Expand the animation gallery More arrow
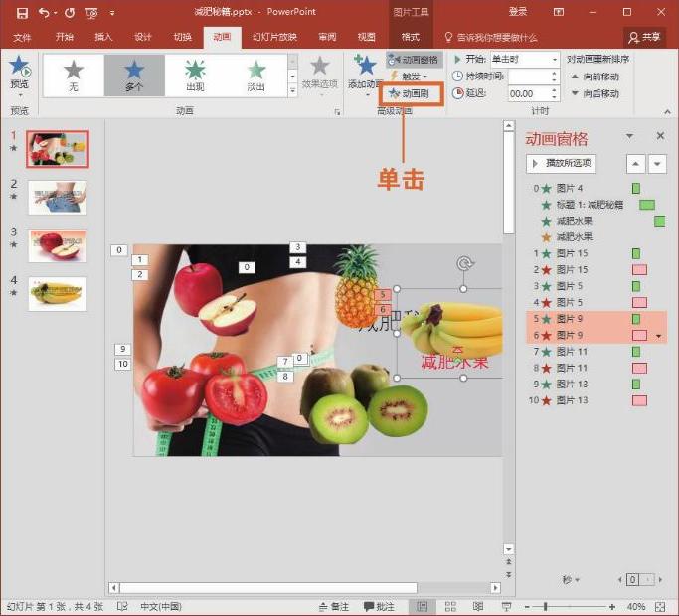679x616 pixels. click(x=293, y=90)
